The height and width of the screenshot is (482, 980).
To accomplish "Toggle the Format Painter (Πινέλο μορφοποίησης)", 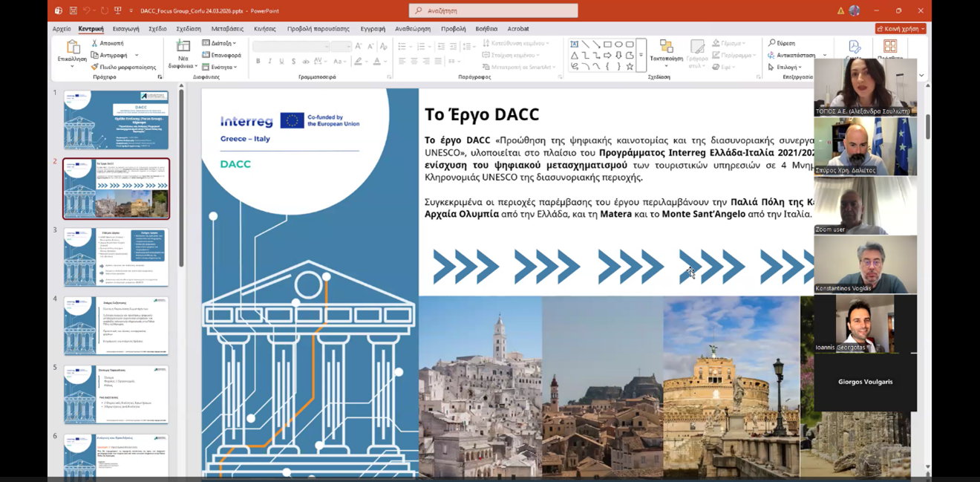I will (95, 67).
